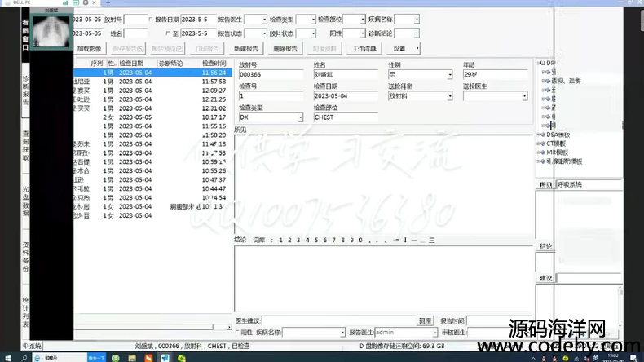Click the 工作清单 button
Screen dimensions: 644x362
point(364,48)
